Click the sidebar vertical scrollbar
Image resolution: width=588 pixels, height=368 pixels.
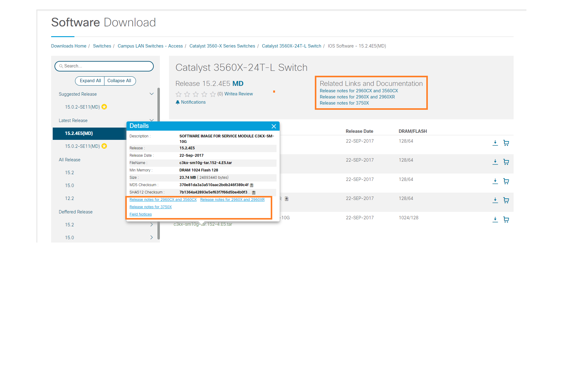point(159,163)
